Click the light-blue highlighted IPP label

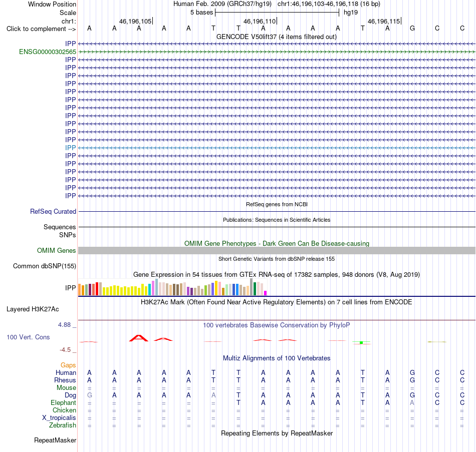coord(71,148)
